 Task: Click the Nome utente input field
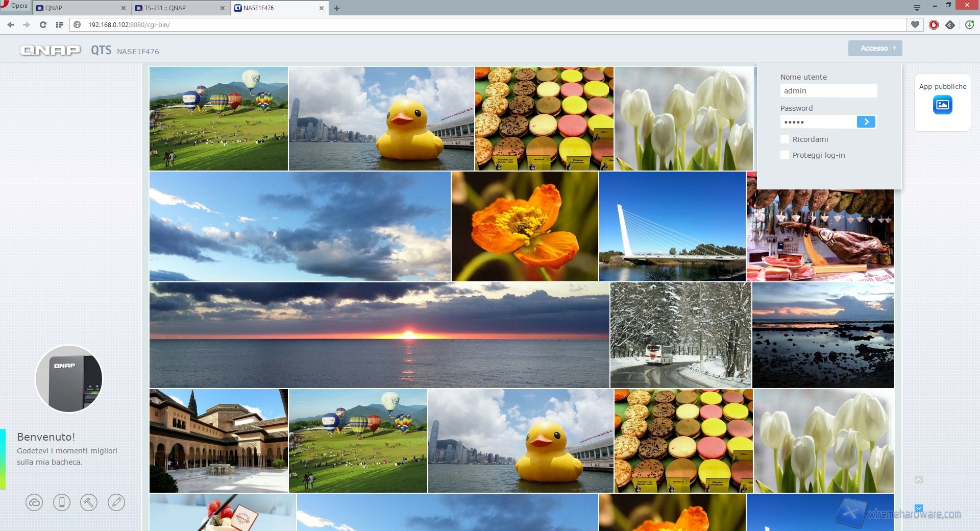828,91
